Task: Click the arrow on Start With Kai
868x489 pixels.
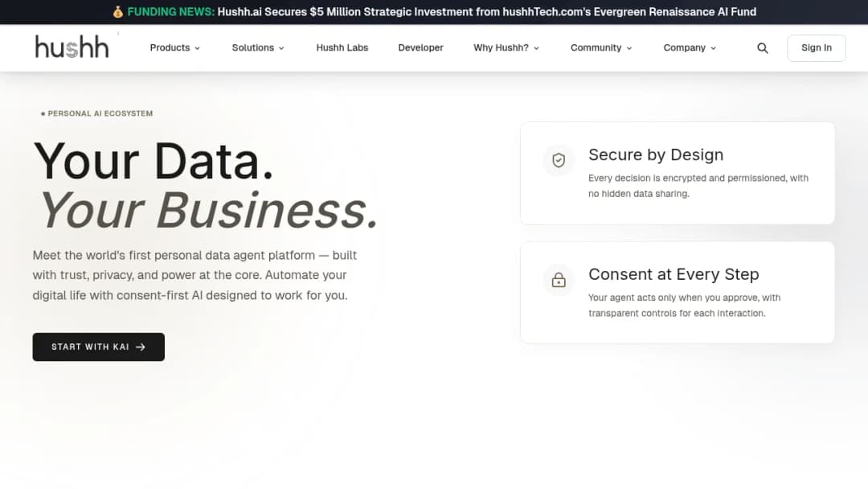Action: 141,347
